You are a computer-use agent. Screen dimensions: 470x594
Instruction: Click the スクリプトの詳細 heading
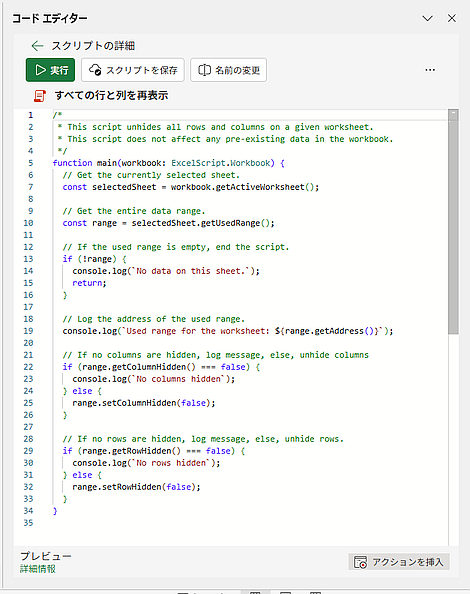click(93, 46)
